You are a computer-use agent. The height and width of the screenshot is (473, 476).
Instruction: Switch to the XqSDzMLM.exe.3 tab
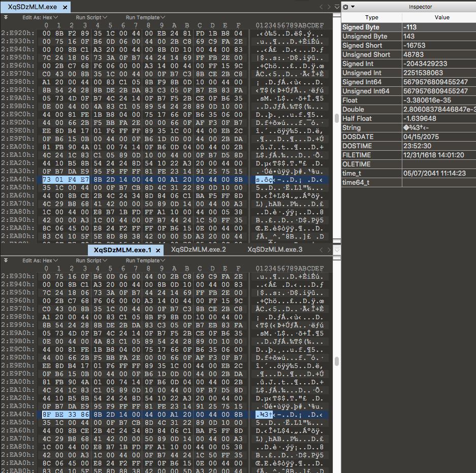click(275, 250)
